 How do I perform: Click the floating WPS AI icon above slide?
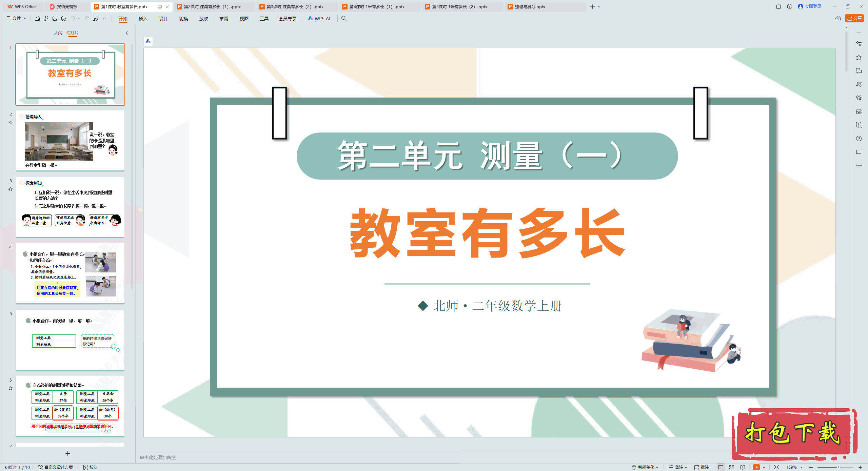[148, 41]
